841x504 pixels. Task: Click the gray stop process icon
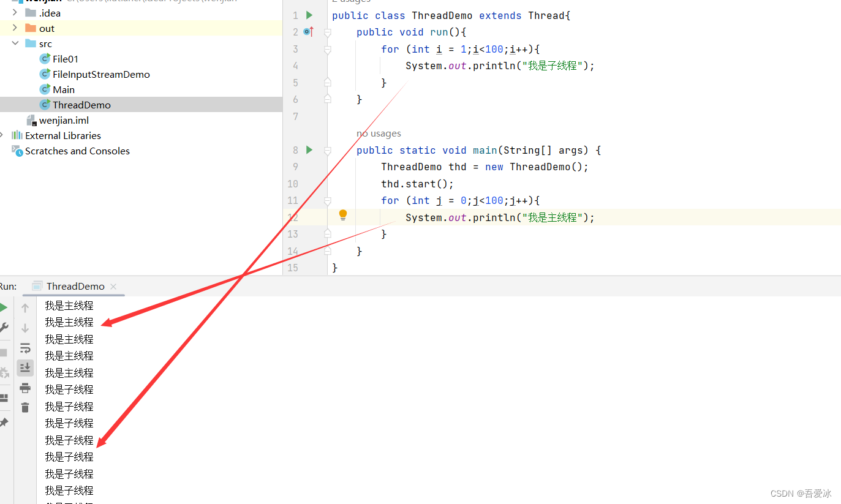tap(3, 353)
